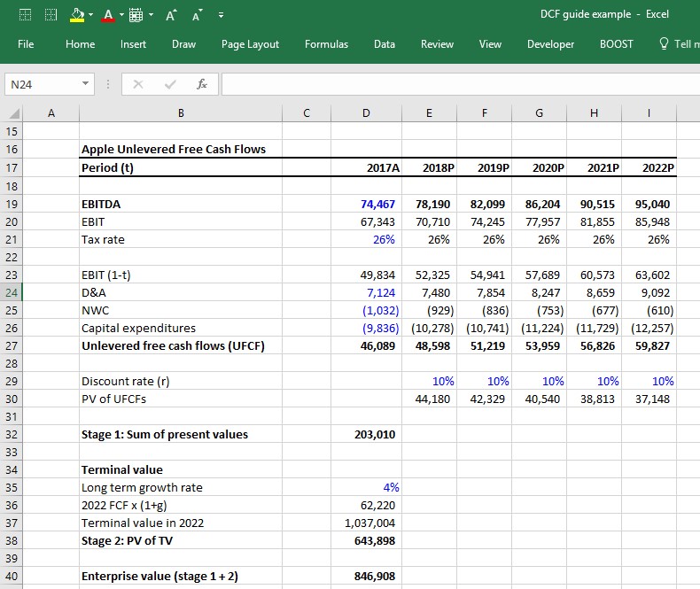Select column G header
Image resolution: width=700 pixels, height=589 pixels.
[x=539, y=113]
